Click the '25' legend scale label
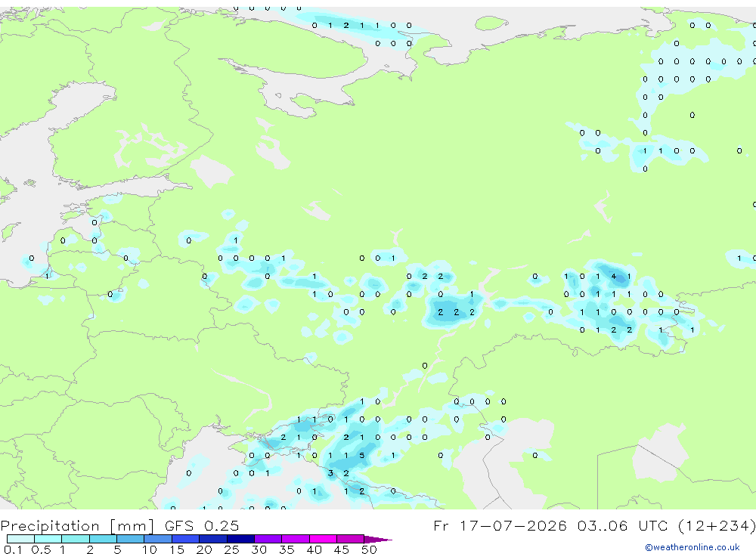This screenshot has height=554, width=756. tap(231, 549)
